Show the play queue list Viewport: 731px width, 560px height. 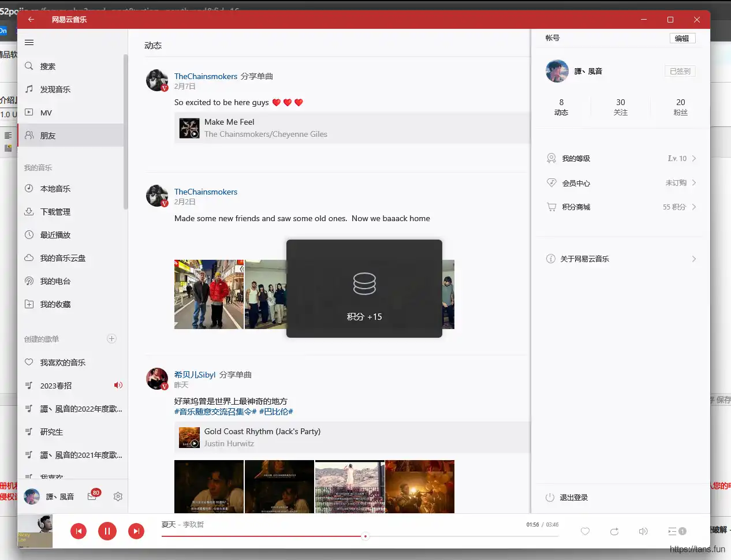click(677, 531)
